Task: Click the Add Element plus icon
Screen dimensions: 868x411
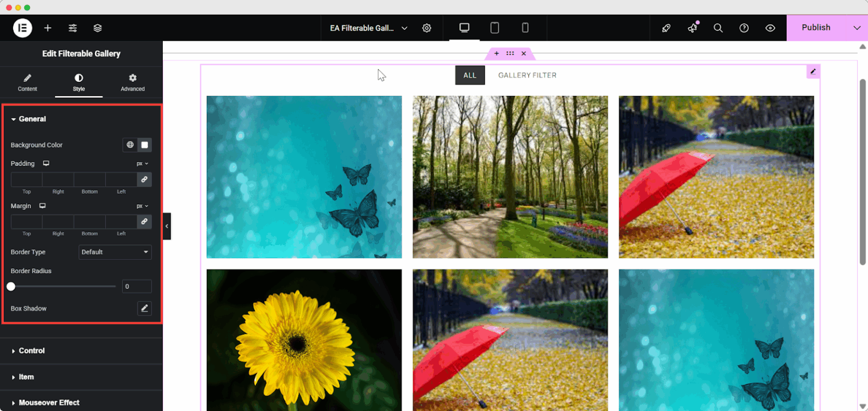Action: (x=48, y=27)
